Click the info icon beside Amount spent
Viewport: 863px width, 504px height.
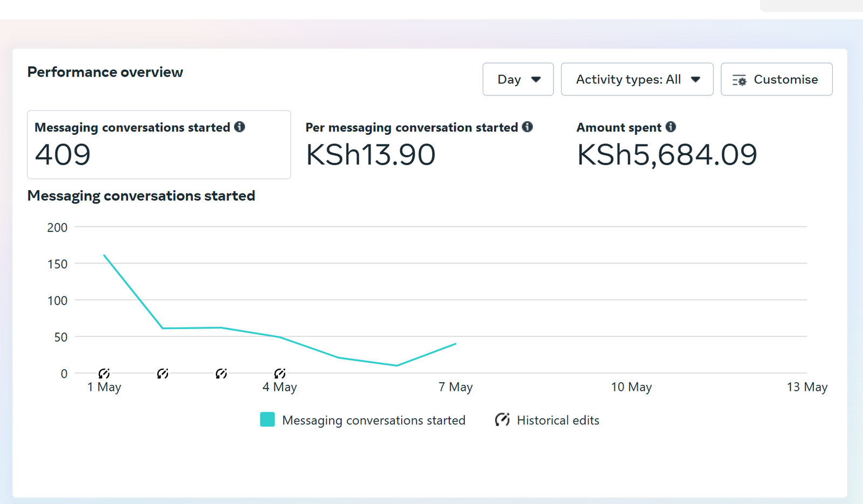click(x=670, y=127)
